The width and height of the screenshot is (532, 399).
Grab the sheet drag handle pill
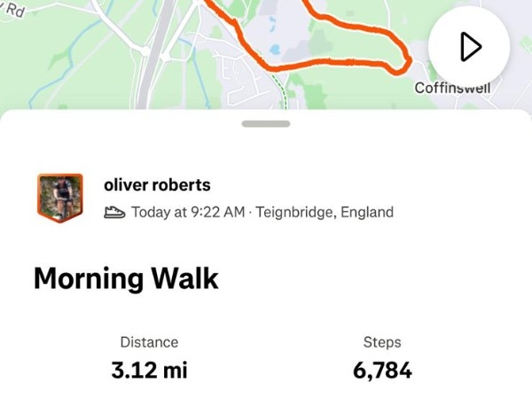tap(266, 123)
